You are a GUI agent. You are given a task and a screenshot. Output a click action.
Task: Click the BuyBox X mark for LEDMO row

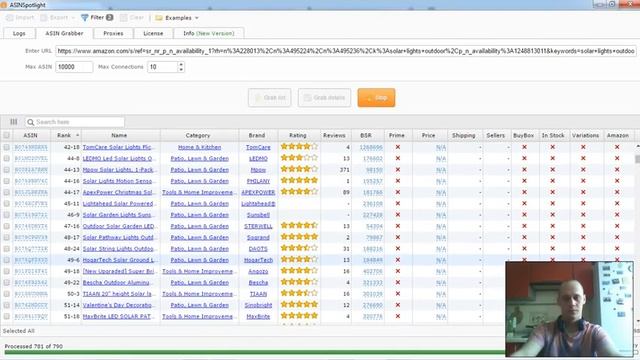(x=524, y=158)
